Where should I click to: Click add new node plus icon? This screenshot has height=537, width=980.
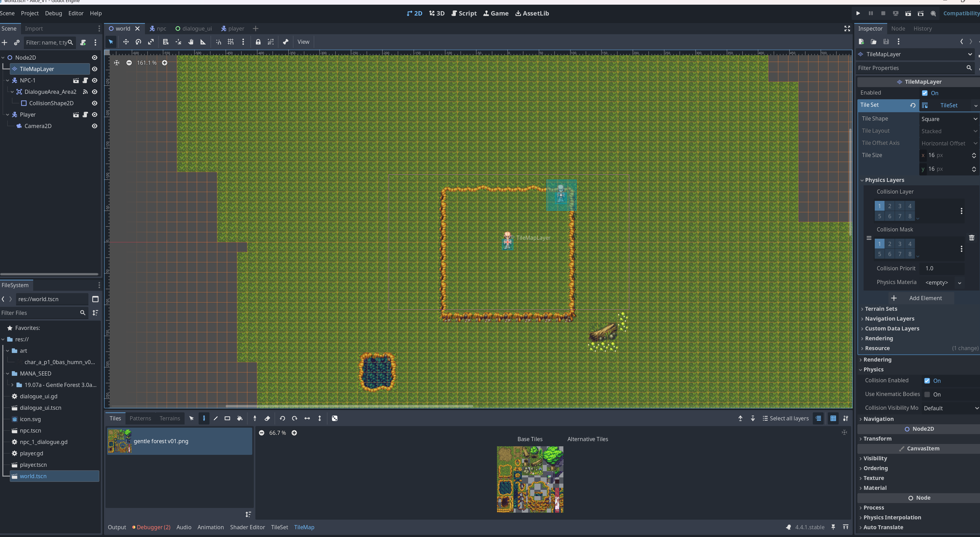[x=5, y=43]
